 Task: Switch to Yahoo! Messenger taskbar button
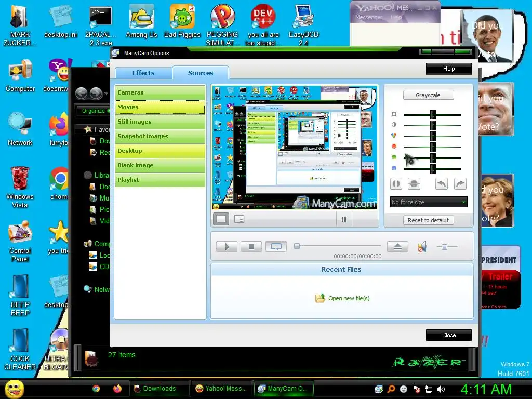[x=221, y=389]
